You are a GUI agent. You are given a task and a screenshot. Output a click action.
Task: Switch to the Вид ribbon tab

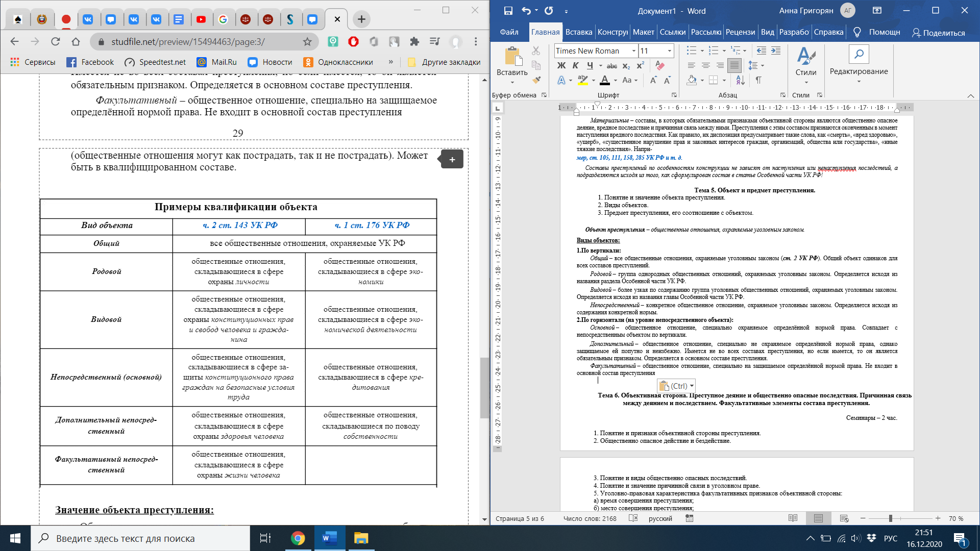[767, 32]
